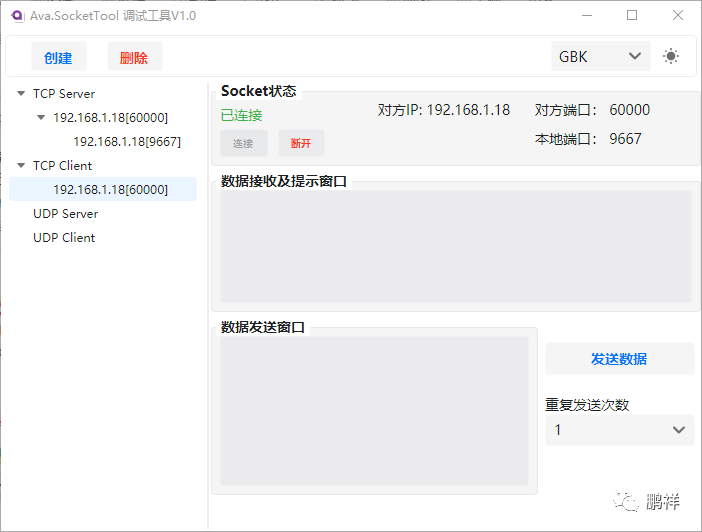Collapse the 192.168.1.18[60000] server node arrow
This screenshot has height=532, width=702.
(41, 118)
